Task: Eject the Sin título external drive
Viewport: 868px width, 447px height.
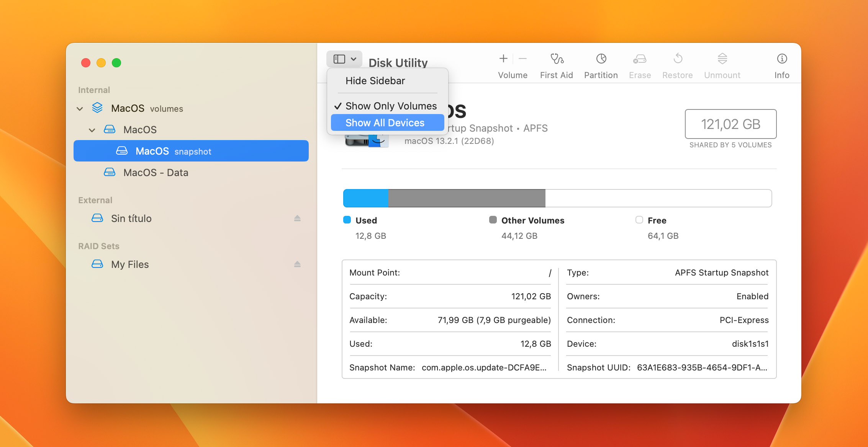Action: coord(298,217)
